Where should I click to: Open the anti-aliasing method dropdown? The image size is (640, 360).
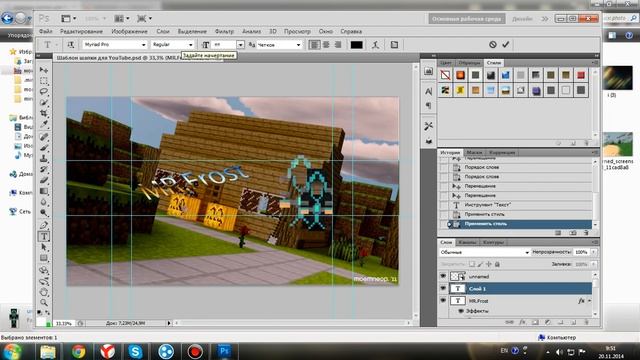tap(279, 44)
